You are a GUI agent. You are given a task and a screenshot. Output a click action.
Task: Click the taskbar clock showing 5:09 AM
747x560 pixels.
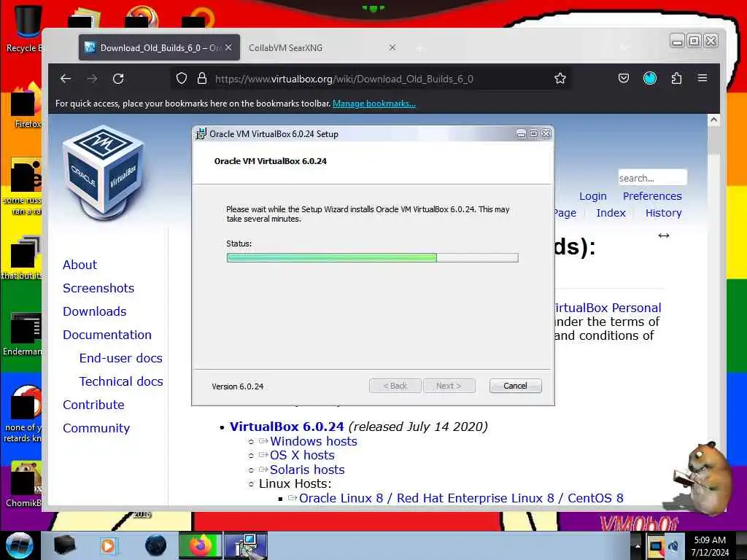tap(710, 546)
